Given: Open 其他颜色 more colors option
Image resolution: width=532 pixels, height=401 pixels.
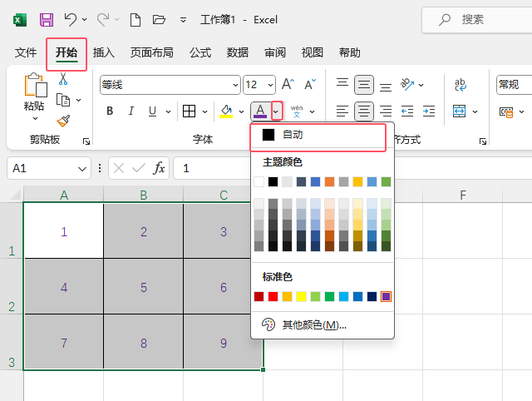Looking at the screenshot, I should tap(314, 324).
